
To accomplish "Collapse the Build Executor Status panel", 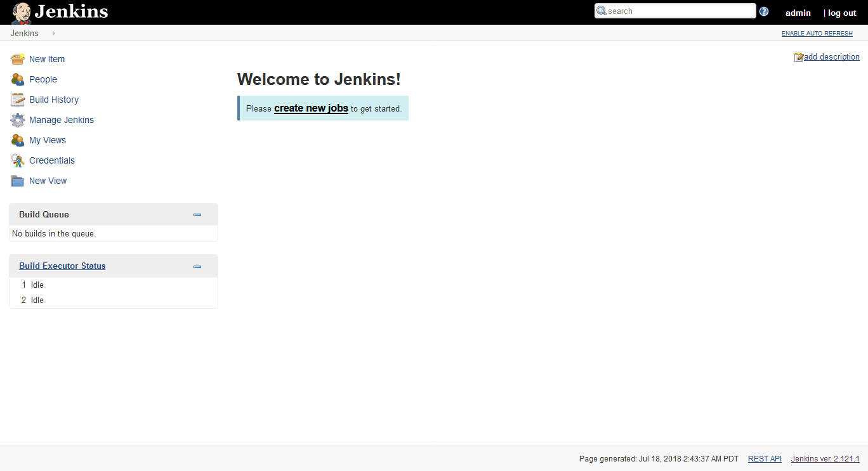I will (x=197, y=267).
